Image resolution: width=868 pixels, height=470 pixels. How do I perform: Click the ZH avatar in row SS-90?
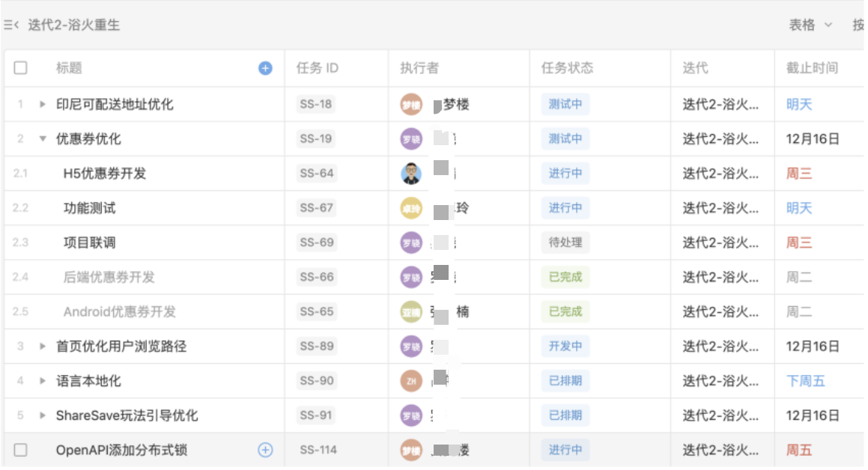pyautogui.click(x=411, y=381)
